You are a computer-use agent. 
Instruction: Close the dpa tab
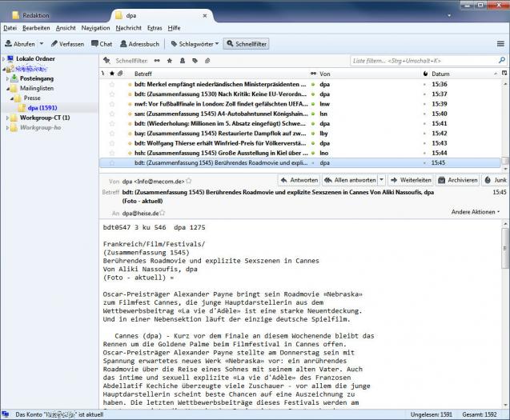click(205, 15)
